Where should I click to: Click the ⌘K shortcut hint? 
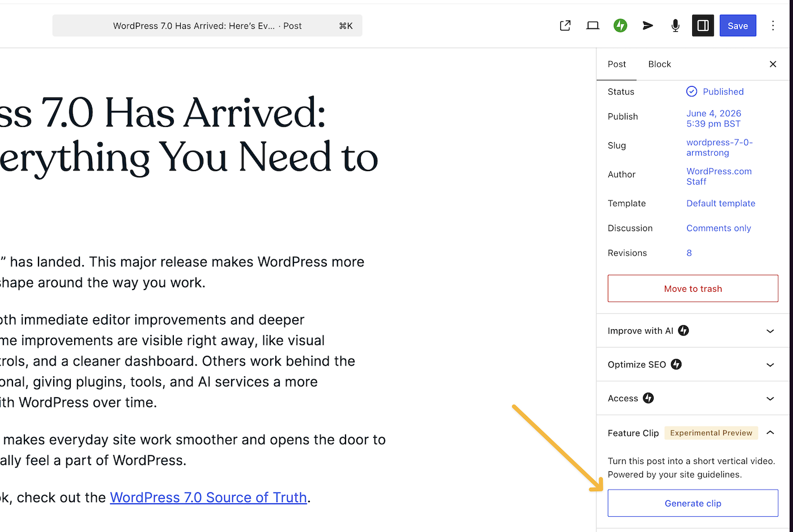[346, 25]
